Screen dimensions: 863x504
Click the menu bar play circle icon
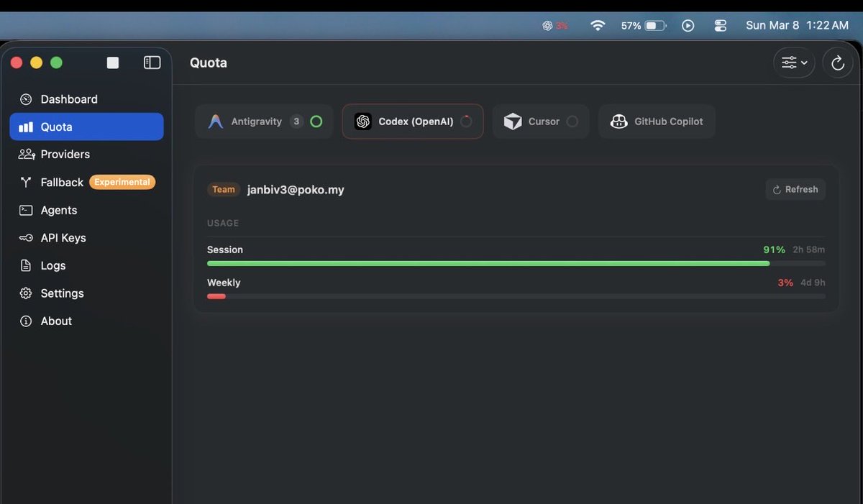coord(688,25)
